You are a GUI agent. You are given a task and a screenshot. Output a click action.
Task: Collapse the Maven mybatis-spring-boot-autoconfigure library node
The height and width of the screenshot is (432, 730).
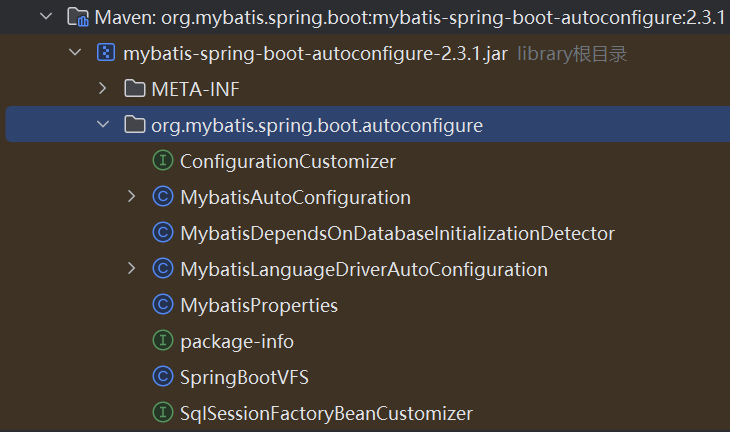click(46, 17)
